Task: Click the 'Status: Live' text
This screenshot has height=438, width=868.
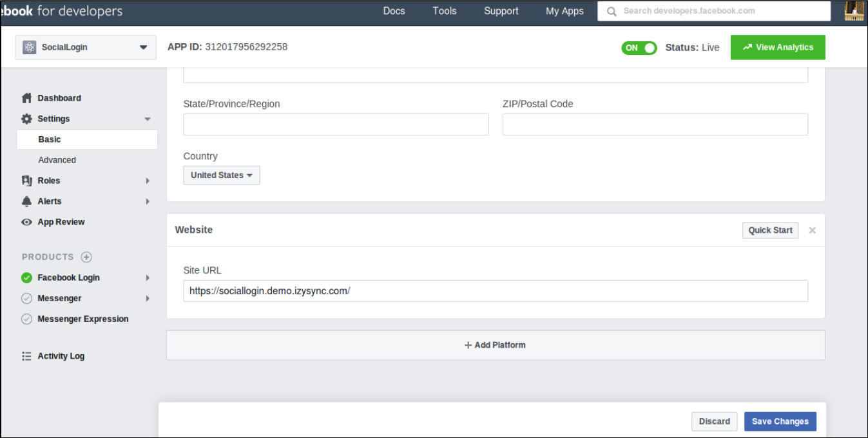Action: pos(692,48)
